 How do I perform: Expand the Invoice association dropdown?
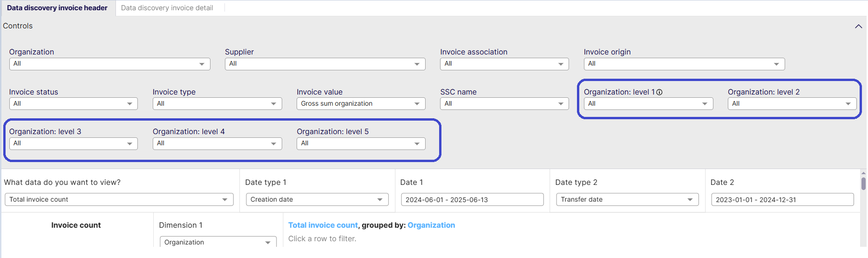[x=504, y=64]
